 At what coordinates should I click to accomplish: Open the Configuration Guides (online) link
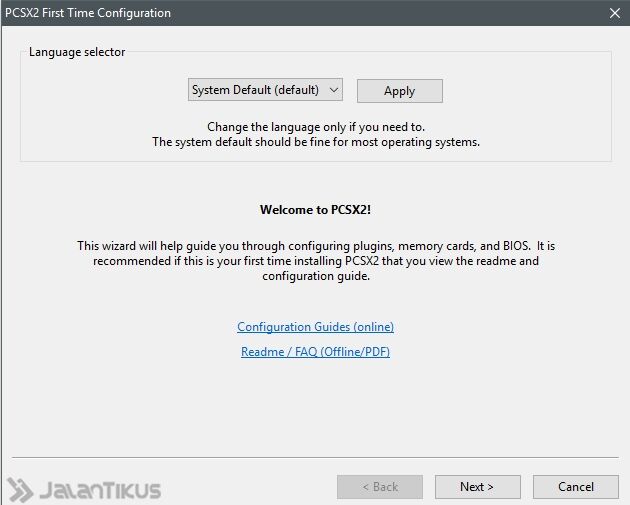pyautogui.click(x=315, y=327)
